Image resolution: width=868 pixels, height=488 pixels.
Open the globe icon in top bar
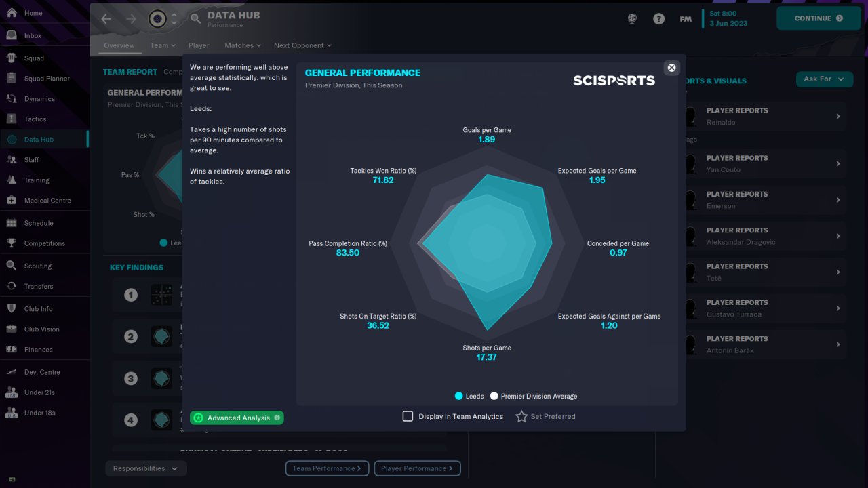(632, 19)
